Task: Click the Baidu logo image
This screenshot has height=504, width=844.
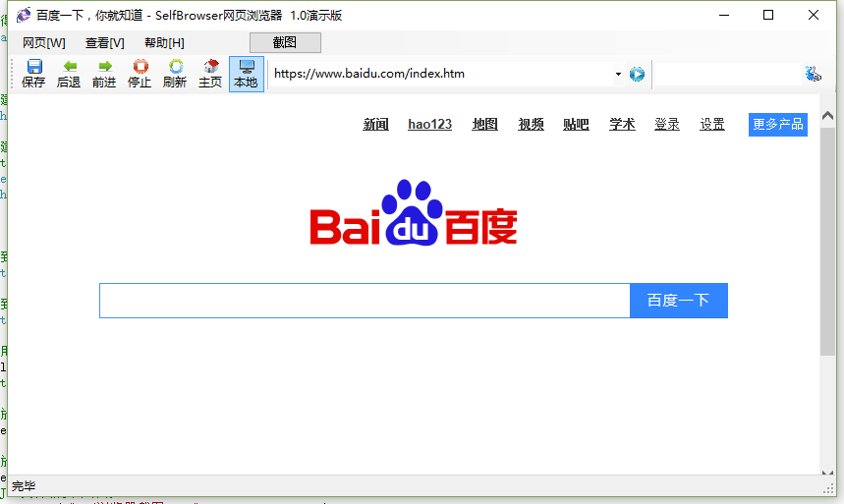Action: [414, 212]
